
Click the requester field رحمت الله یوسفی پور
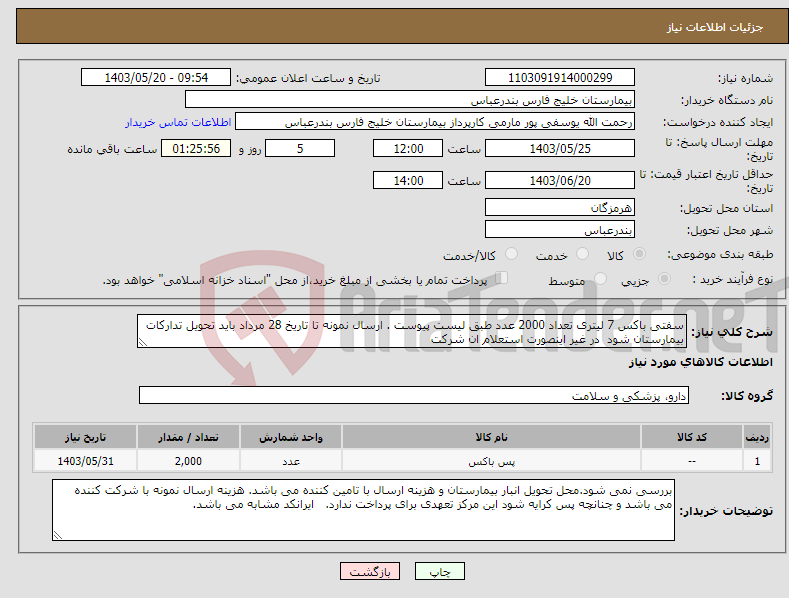(x=435, y=122)
